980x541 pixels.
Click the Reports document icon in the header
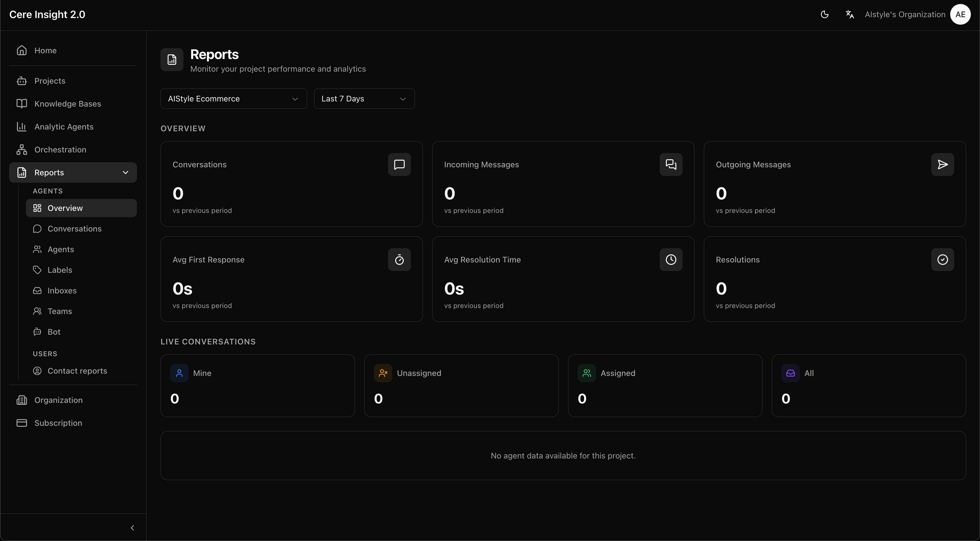point(172,59)
